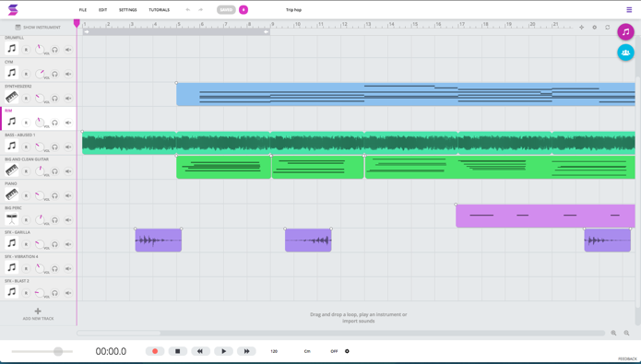
Task: Click the SYNTHESIZER2 keyboard instrument icon
Action: [x=11, y=98]
